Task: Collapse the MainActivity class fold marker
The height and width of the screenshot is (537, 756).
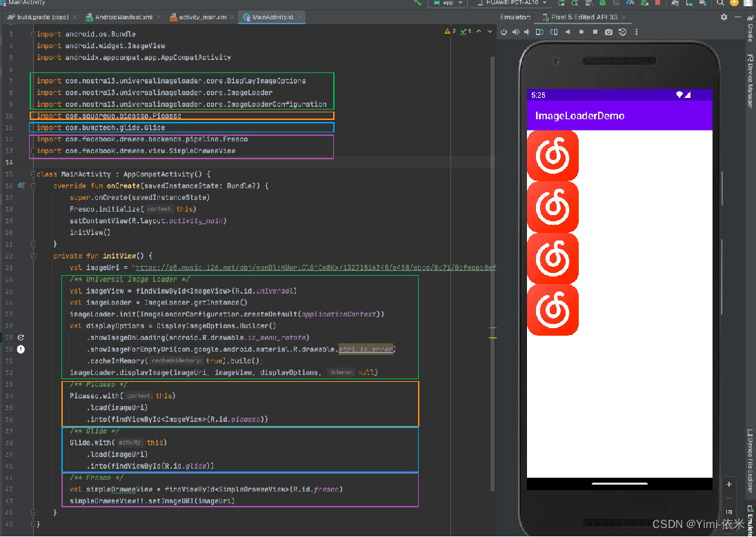Action: tap(33, 174)
